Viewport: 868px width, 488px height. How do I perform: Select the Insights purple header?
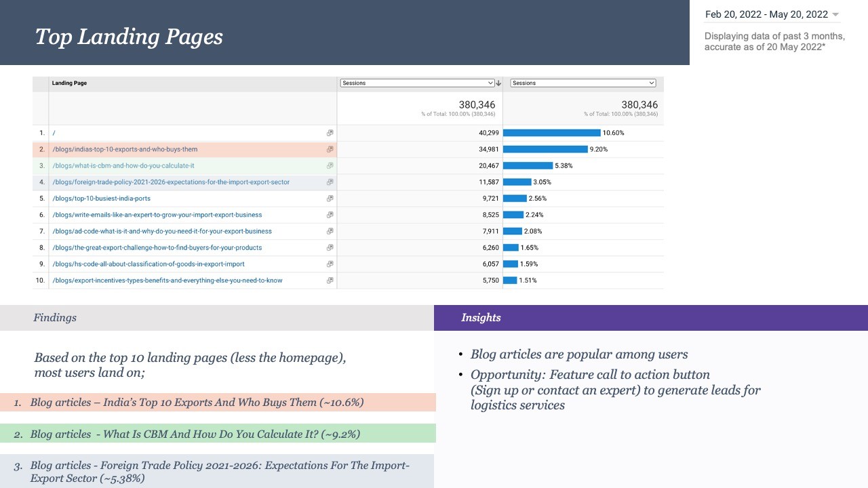point(651,317)
